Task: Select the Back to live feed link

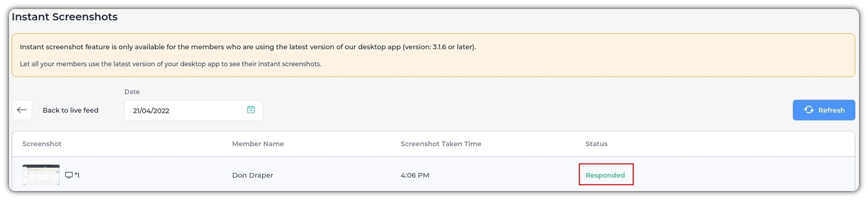Action: tap(71, 110)
